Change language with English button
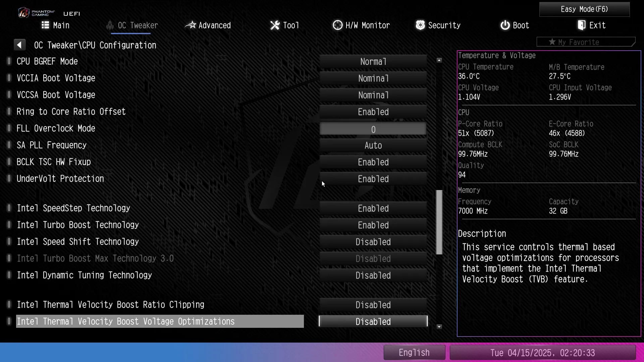 point(414,353)
